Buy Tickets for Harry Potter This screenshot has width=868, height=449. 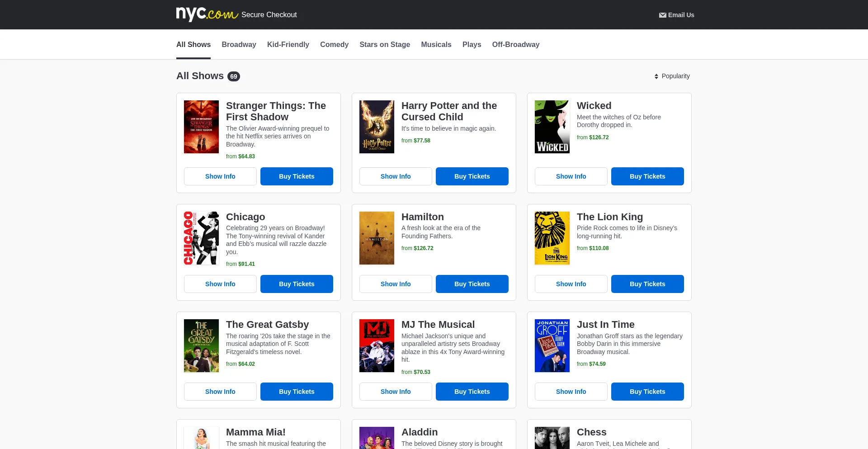[472, 176]
